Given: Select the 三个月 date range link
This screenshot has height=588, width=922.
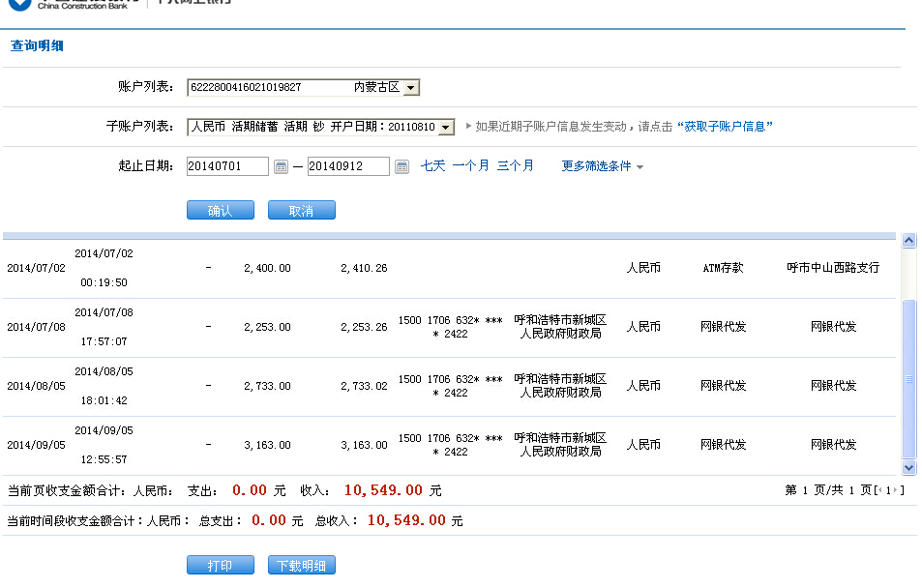Looking at the screenshot, I should [515, 165].
